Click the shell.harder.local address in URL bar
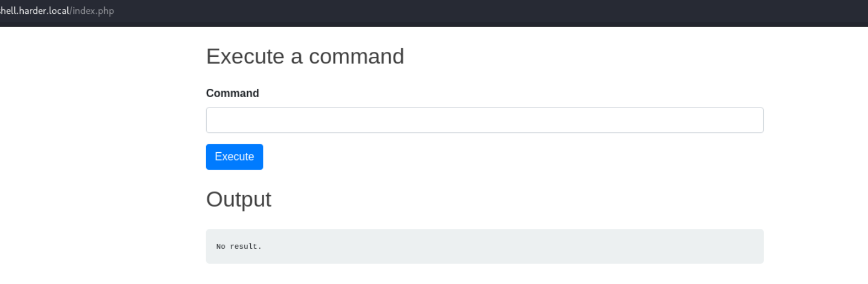This screenshot has width=868, height=284. coord(35,10)
